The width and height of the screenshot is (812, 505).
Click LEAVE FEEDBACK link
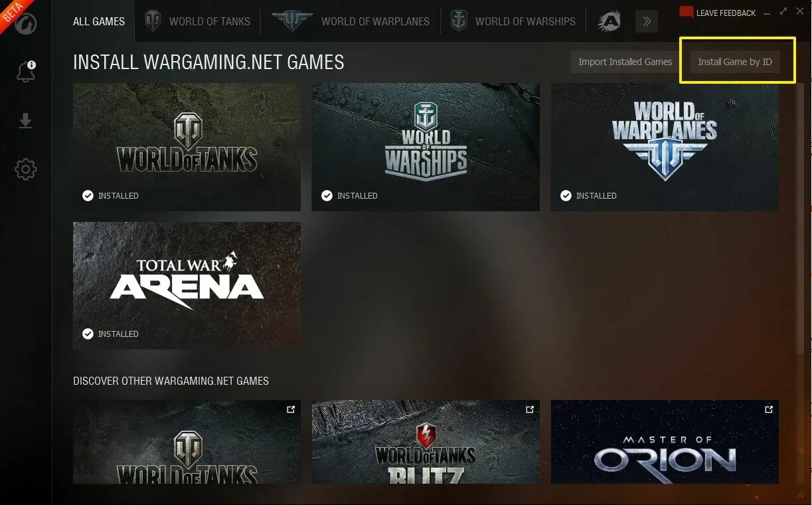pos(726,13)
